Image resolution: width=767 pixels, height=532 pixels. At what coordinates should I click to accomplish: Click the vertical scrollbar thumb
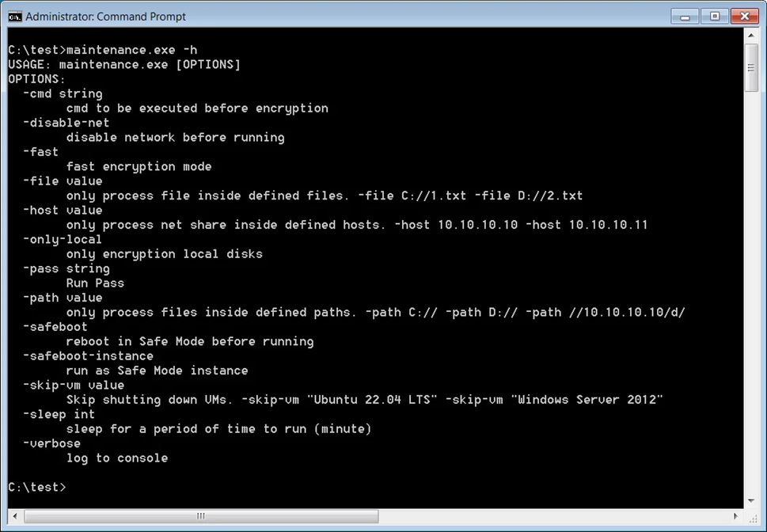coord(751,67)
